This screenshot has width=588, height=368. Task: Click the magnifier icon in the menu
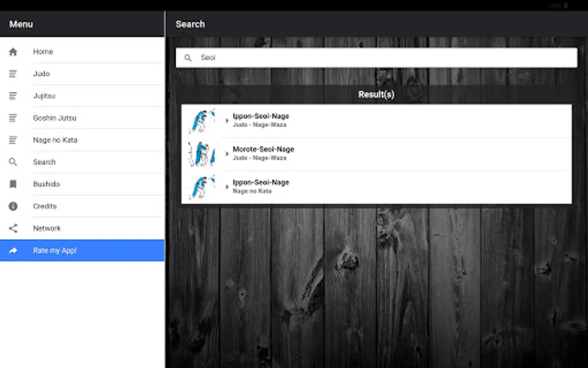(13, 162)
